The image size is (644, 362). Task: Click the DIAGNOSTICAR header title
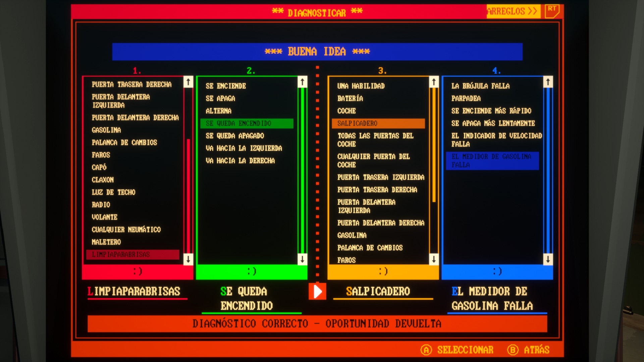click(317, 12)
